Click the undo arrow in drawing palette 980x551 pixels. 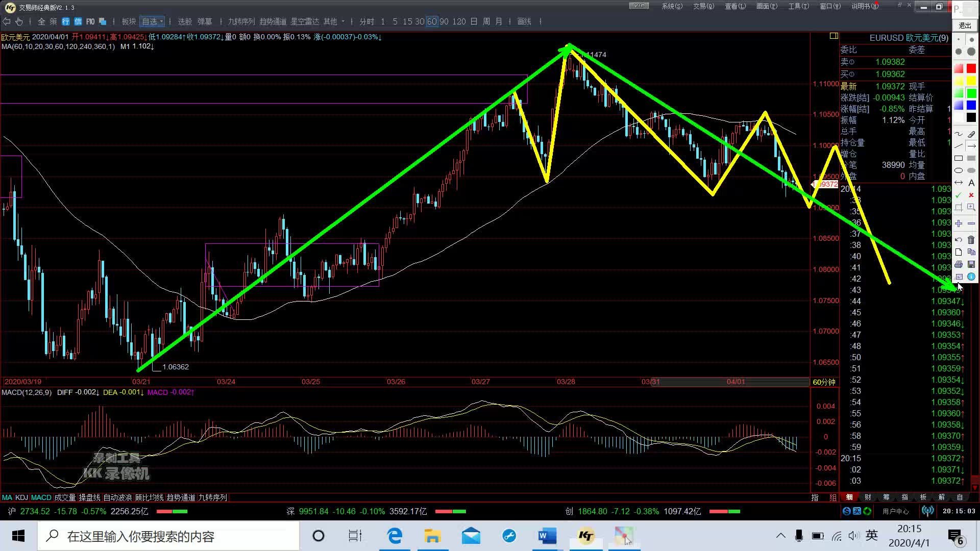[x=959, y=240]
